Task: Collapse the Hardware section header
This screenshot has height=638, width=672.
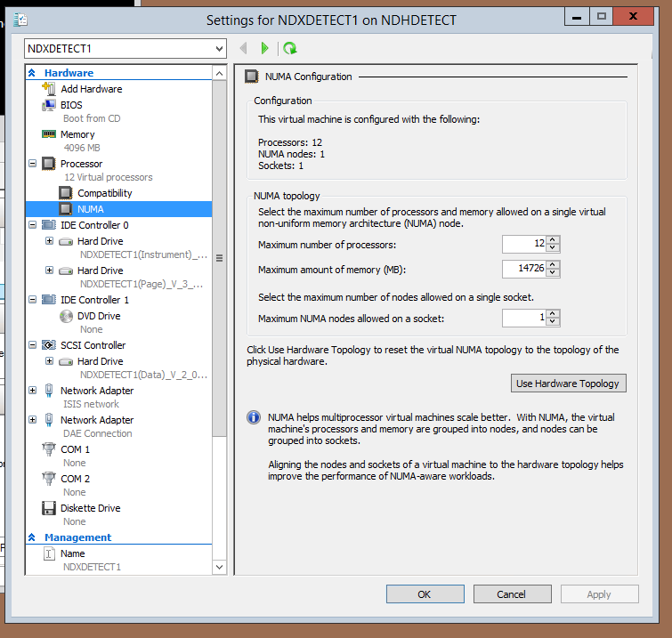Action: coord(33,73)
